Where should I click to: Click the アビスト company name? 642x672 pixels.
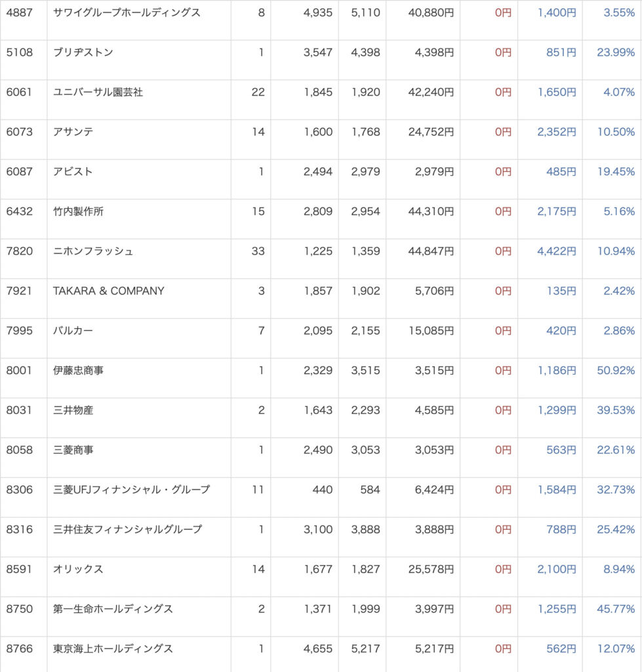tap(73, 172)
